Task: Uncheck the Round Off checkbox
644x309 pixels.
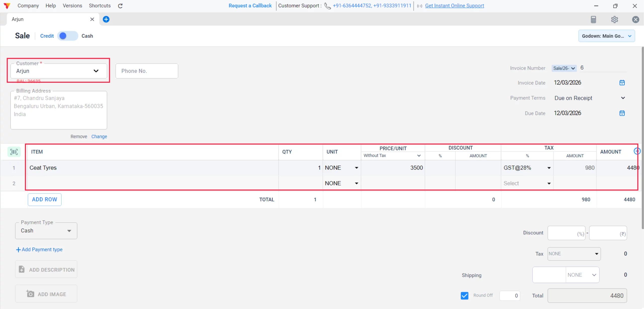Action: pyautogui.click(x=464, y=295)
